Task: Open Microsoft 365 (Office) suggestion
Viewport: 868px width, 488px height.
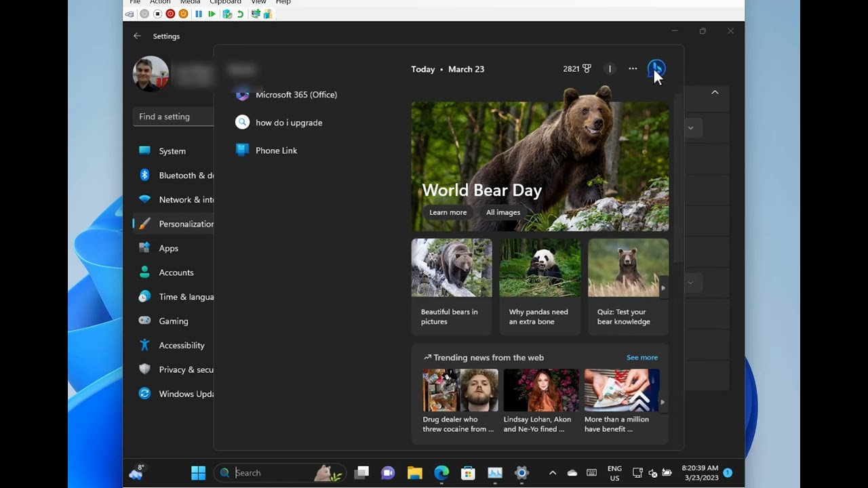Action: point(286,95)
